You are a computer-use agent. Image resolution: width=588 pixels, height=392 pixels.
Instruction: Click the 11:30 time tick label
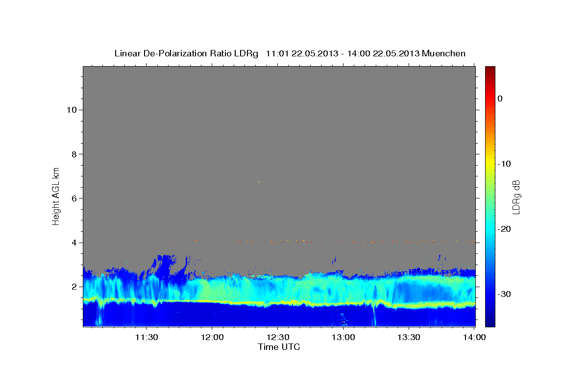[146, 337]
